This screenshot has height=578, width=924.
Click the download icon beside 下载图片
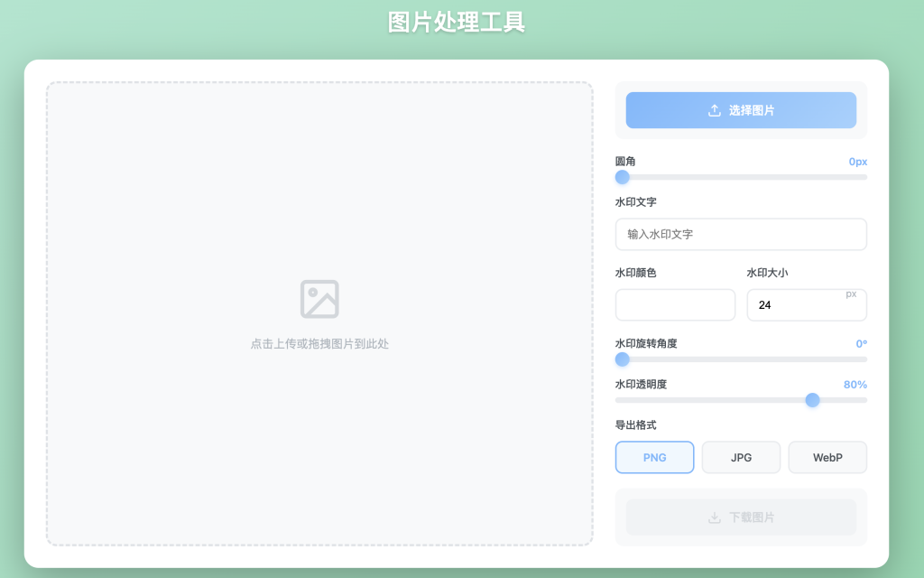tap(714, 517)
